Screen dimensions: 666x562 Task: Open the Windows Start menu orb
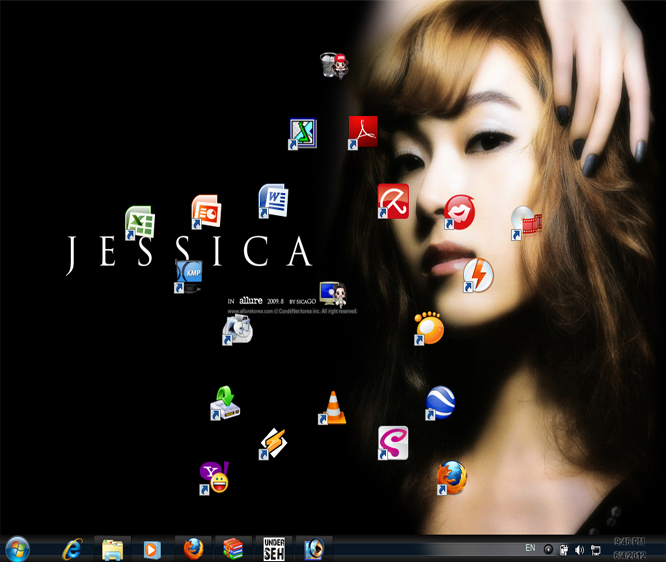17,549
